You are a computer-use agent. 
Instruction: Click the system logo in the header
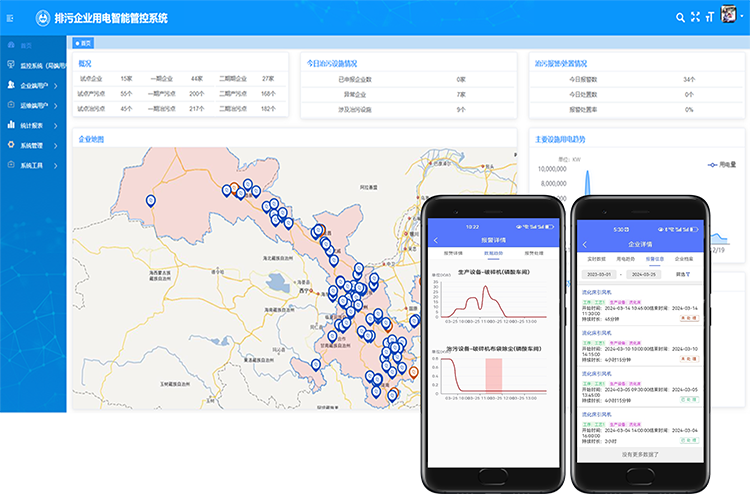click(x=42, y=17)
